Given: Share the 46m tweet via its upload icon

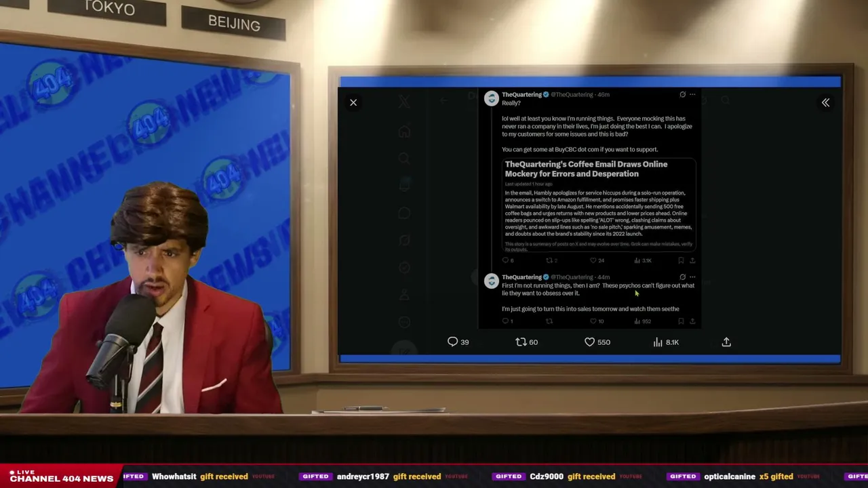Looking at the screenshot, I should (x=692, y=260).
